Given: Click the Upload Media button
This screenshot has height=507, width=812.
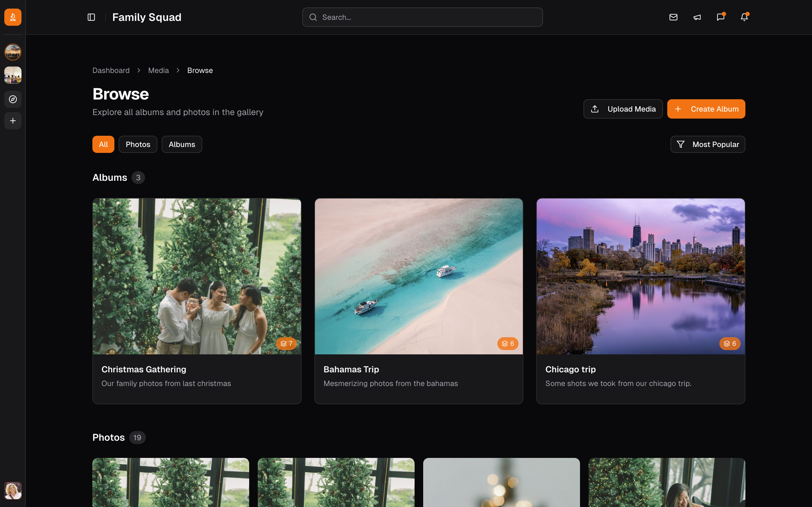Looking at the screenshot, I should click(x=623, y=109).
